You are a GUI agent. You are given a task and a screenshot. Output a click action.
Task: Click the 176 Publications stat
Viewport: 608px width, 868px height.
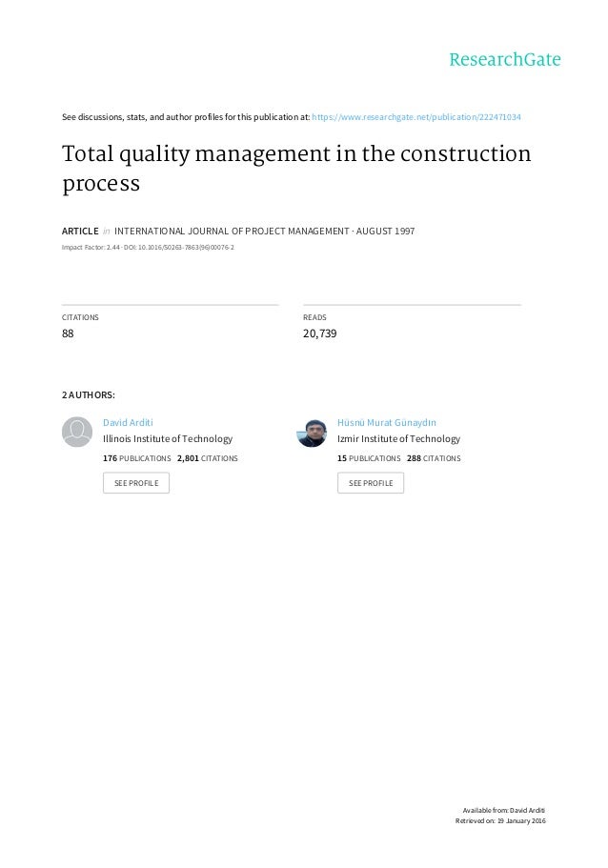click(136, 458)
